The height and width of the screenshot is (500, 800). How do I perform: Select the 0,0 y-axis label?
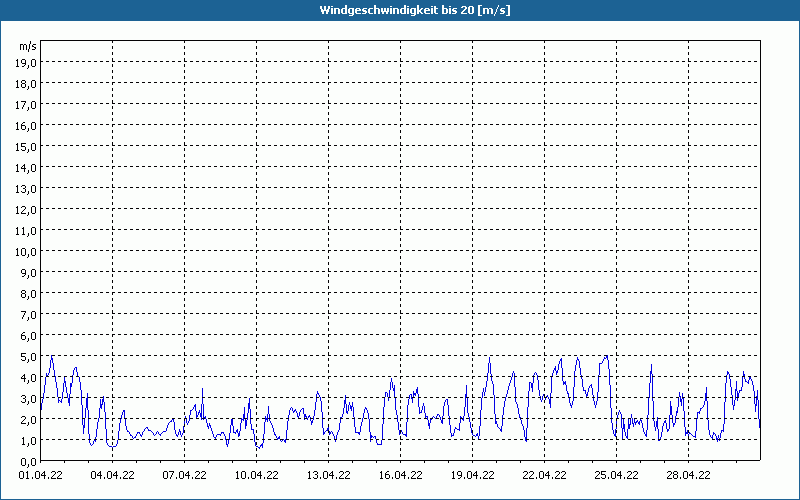click(29, 462)
